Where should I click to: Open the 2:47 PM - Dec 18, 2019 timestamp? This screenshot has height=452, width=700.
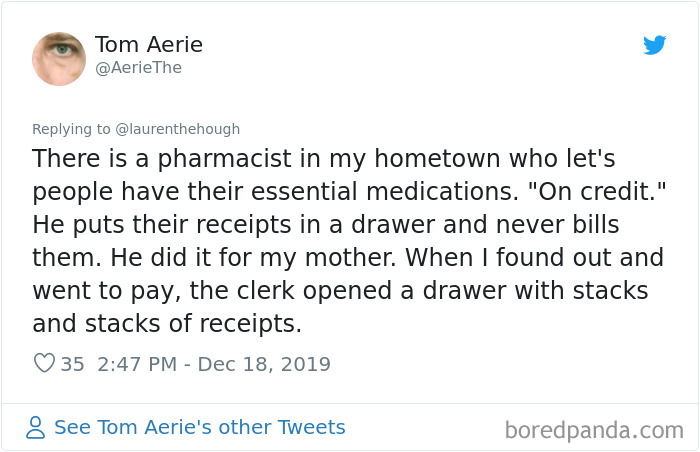[x=214, y=364]
